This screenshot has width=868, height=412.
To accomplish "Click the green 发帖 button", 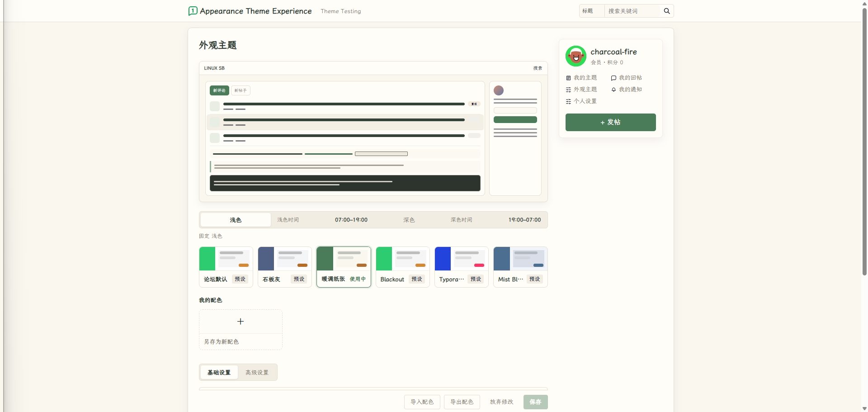I will (610, 122).
